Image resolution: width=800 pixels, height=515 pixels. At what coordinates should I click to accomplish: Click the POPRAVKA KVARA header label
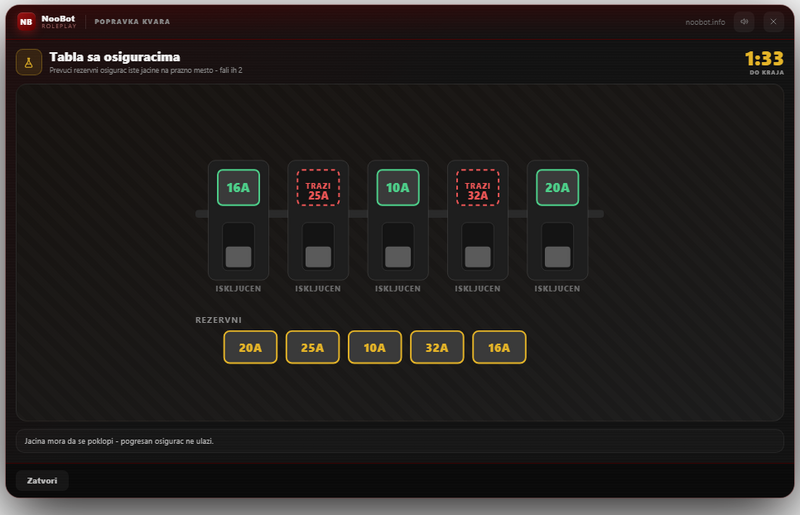click(x=132, y=22)
